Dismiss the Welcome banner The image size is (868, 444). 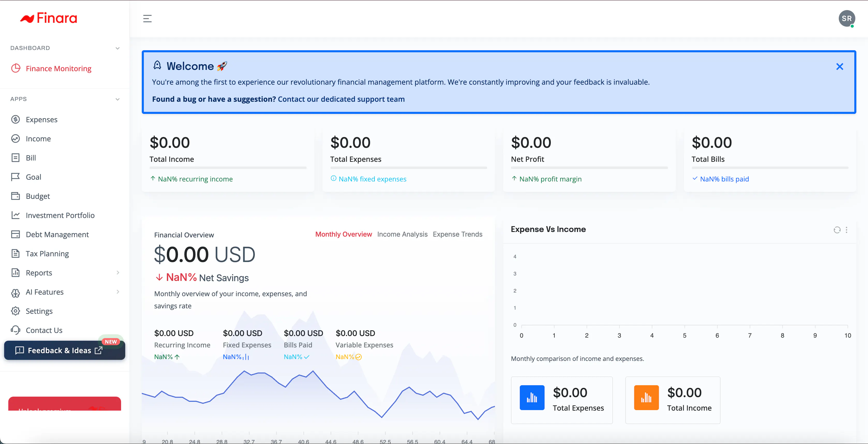839,67
